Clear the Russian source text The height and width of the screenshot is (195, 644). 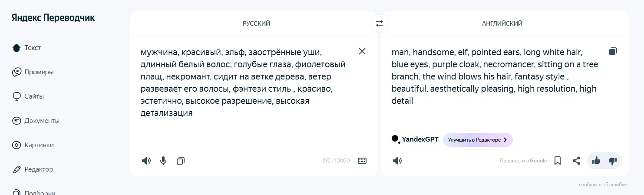coord(362,51)
